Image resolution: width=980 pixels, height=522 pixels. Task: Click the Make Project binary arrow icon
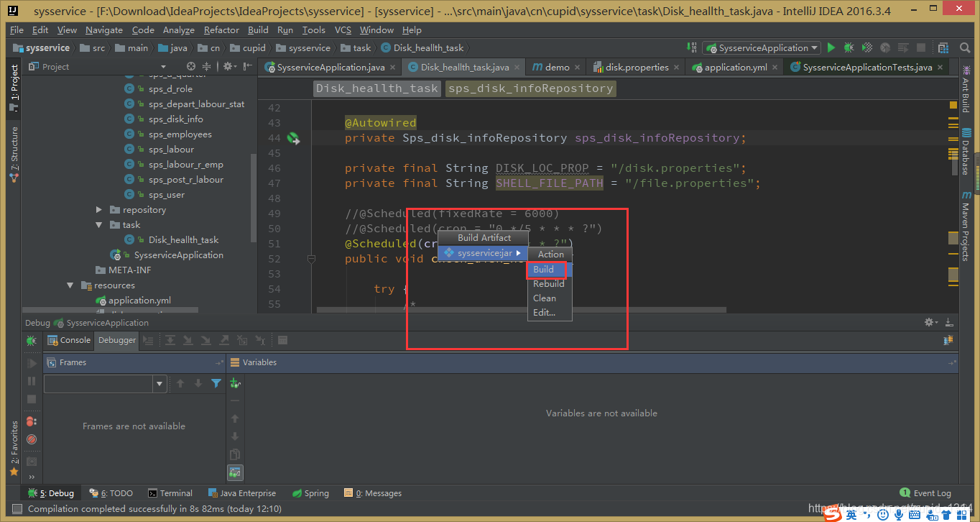[x=692, y=48]
